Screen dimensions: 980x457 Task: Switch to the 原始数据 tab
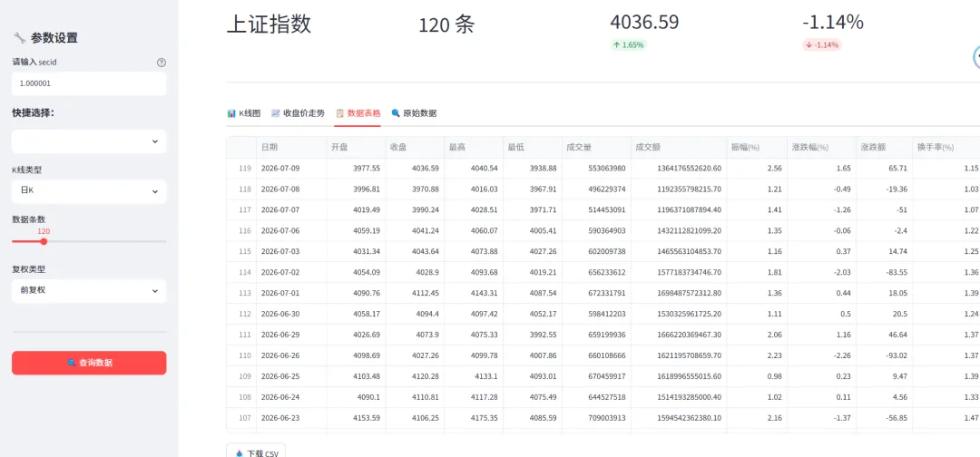tap(414, 113)
